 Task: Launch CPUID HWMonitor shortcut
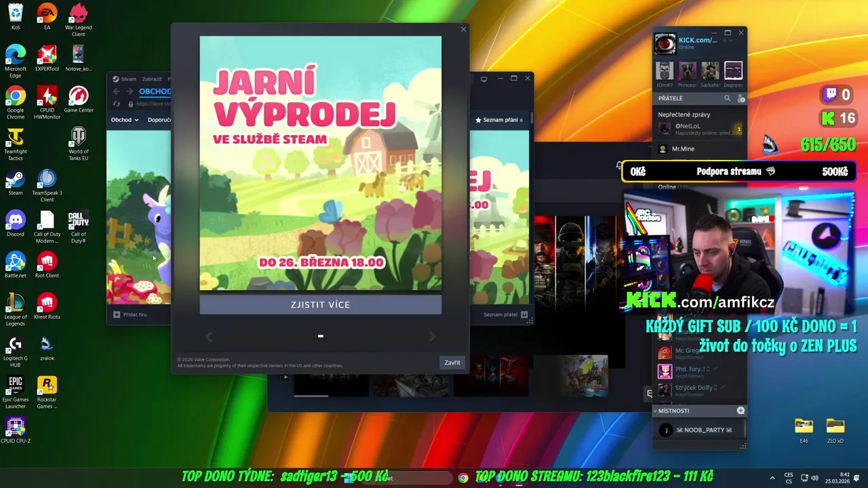point(47,103)
